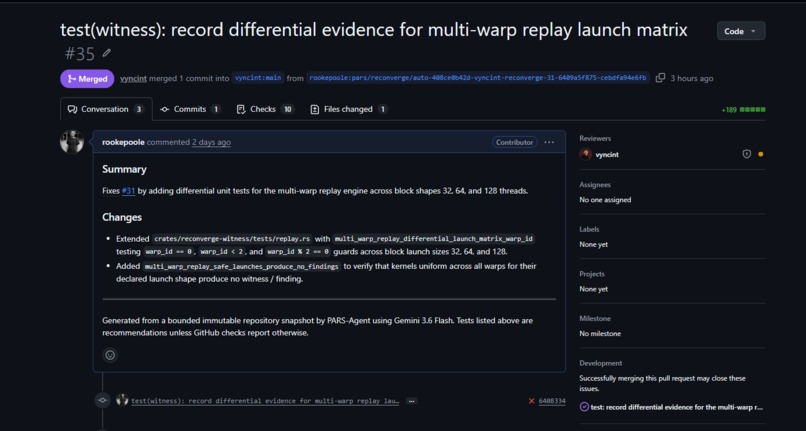The height and width of the screenshot is (431, 806).
Task: Open the linked issue #31
Action: tap(128, 191)
